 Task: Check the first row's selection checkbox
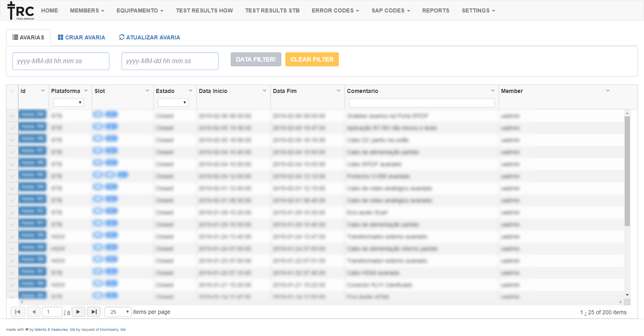[12, 116]
